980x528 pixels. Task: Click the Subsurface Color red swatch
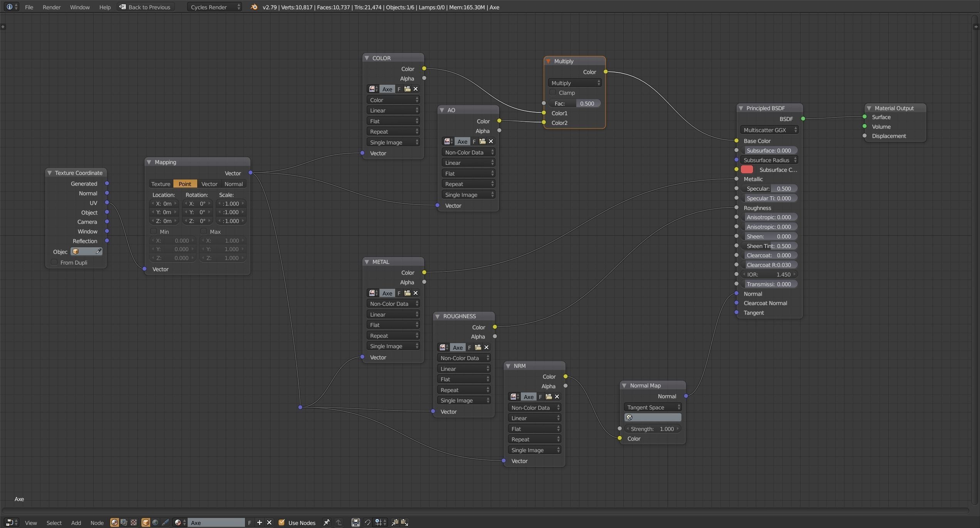tap(747, 169)
